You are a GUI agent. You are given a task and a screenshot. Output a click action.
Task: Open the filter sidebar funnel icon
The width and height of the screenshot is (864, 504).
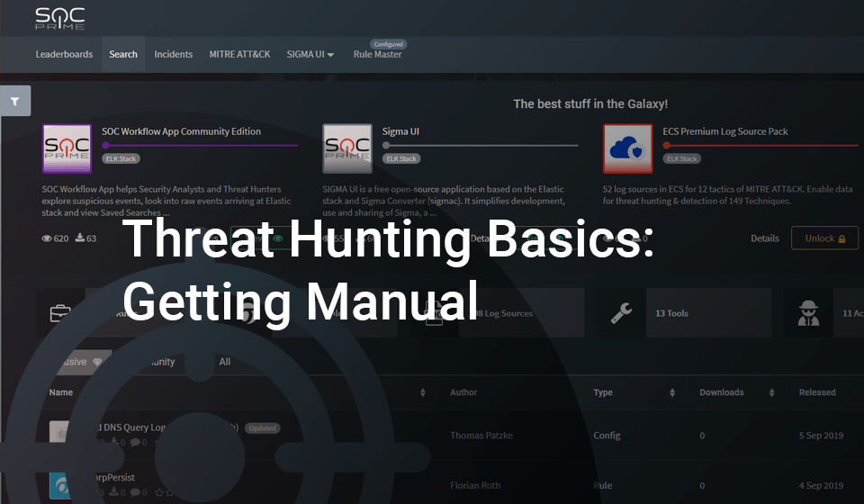coord(15,102)
